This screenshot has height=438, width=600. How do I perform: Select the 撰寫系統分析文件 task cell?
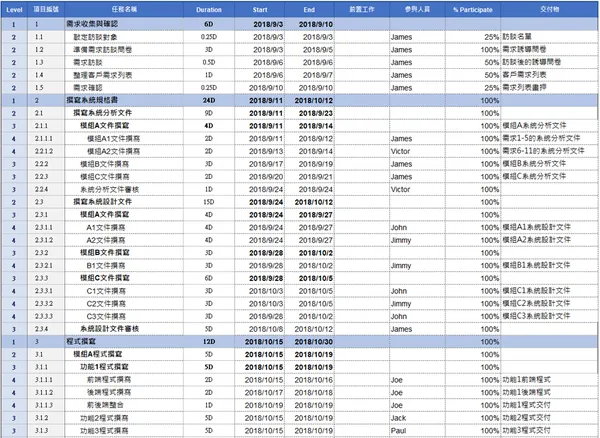click(x=124, y=113)
